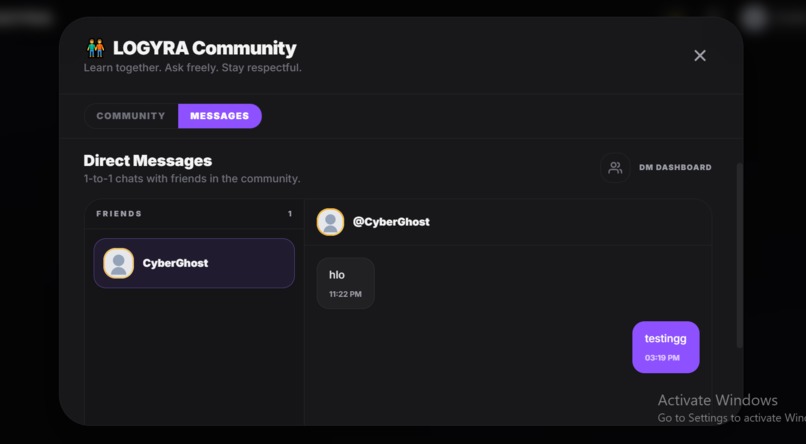This screenshot has width=806, height=444.
Task: Click the 03:19 PM message timestamp
Action: tap(662, 358)
